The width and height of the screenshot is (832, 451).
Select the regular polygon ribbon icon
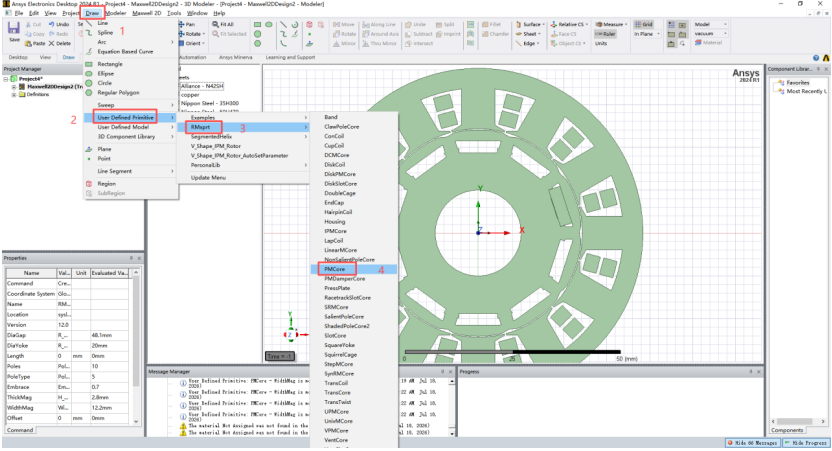(x=257, y=44)
